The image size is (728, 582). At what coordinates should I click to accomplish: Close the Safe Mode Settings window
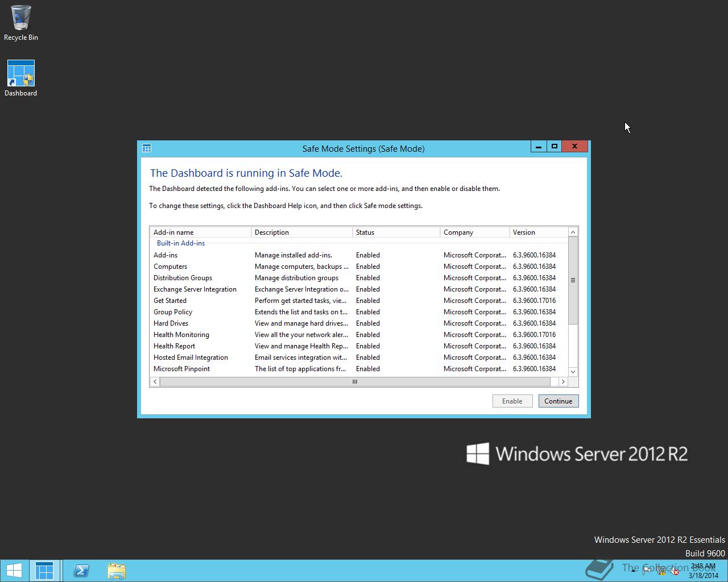tap(574, 147)
